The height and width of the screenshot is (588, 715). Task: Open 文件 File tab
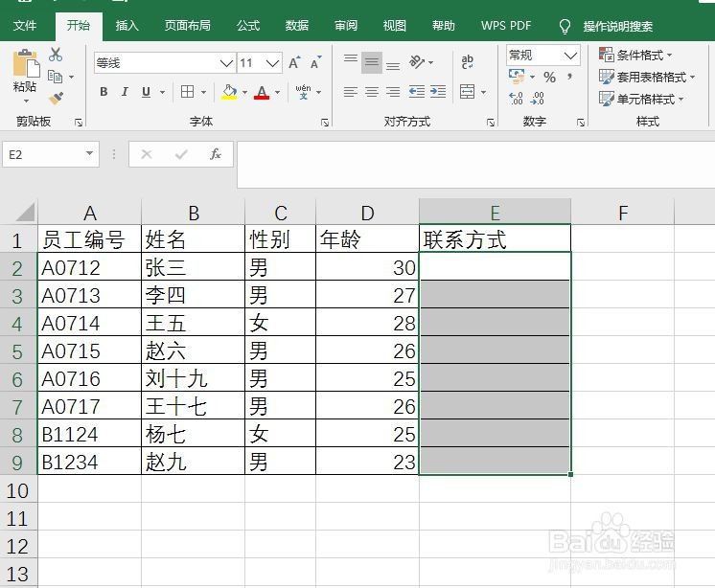tap(25, 26)
